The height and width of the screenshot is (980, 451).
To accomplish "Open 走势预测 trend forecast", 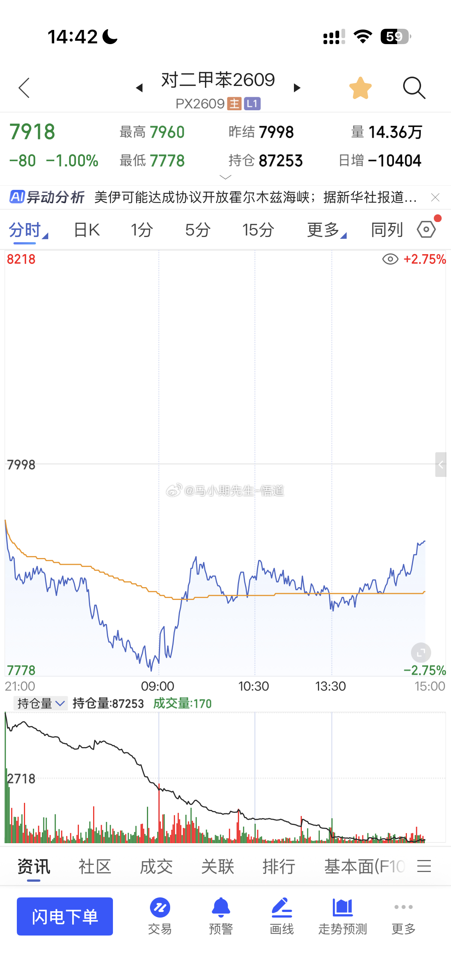I will [343, 916].
